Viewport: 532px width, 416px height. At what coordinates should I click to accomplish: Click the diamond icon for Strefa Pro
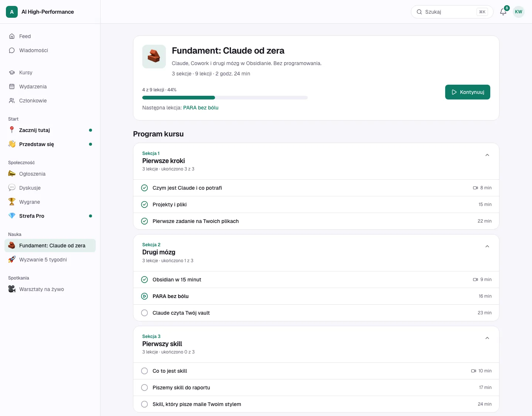coord(12,216)
